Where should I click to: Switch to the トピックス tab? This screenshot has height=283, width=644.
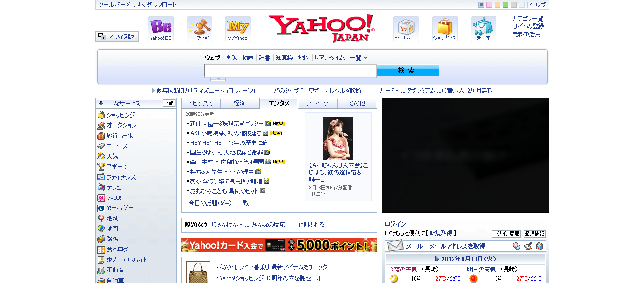(x=201, y=103)
